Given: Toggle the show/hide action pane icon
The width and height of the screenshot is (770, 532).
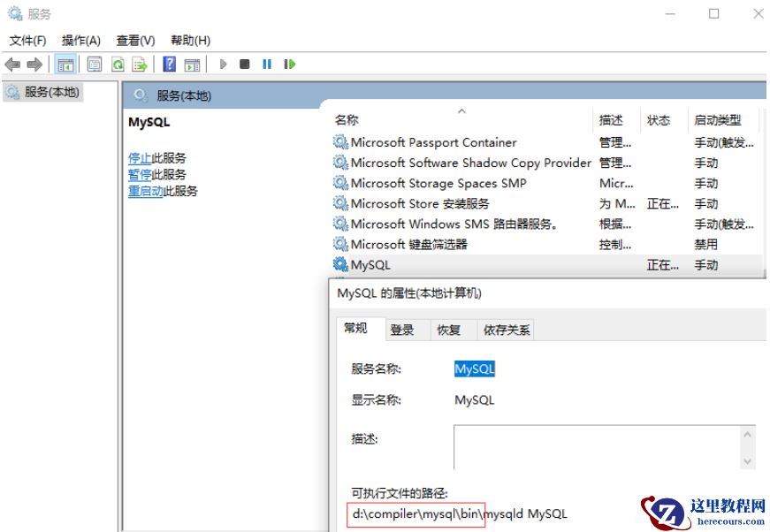Looking at the screenshot, I should pos(192,65).
